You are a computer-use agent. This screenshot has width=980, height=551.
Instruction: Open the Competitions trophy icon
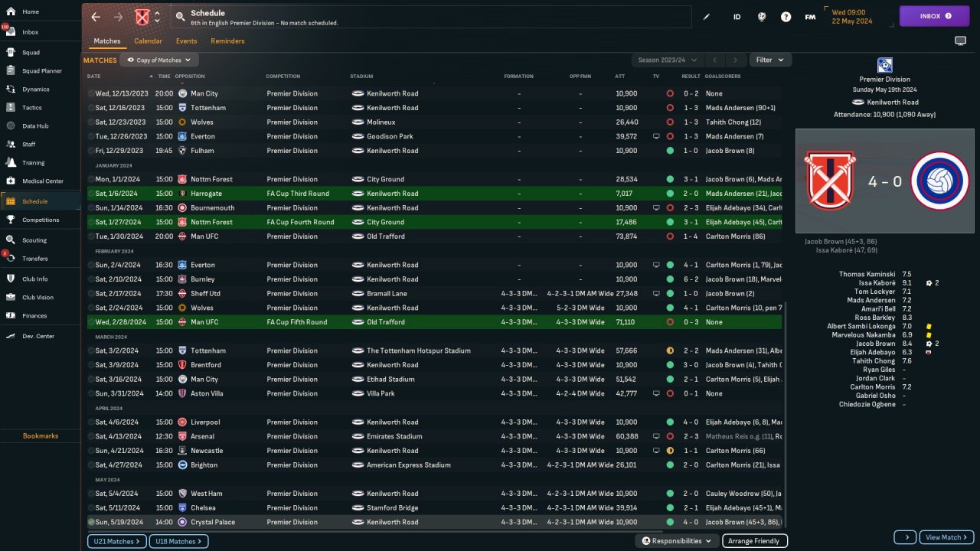click(x=11, y=220)
